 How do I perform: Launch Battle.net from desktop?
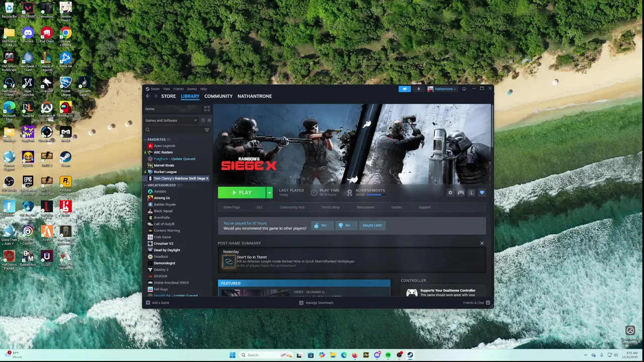click(65, 59)
